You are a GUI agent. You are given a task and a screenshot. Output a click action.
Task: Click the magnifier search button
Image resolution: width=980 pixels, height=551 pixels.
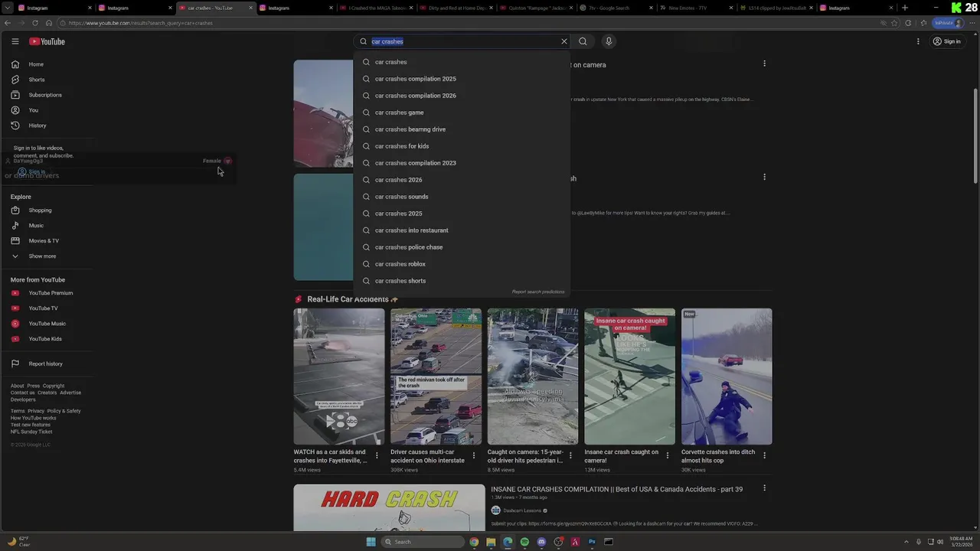(583, 41)
